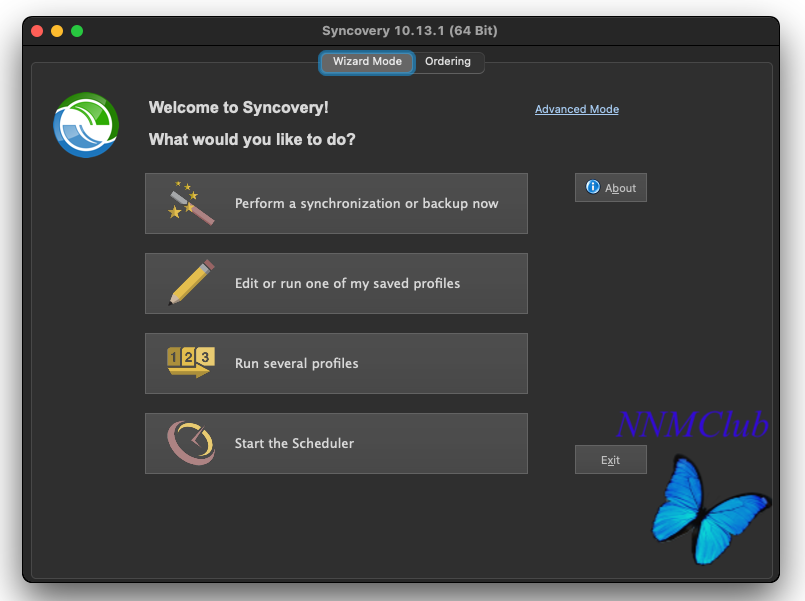Choose Run several profiles
This screenshot has width=805, height=601.
336,363
